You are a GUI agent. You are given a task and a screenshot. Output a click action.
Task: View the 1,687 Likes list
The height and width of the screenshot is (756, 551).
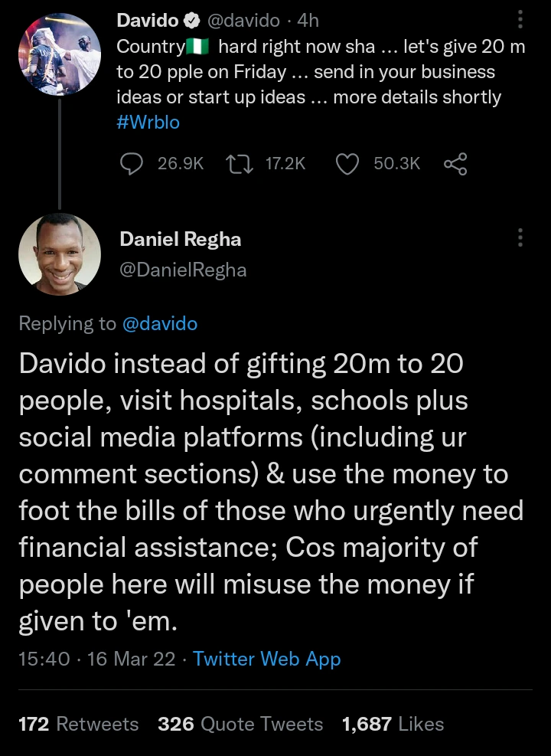coord(393,724)
